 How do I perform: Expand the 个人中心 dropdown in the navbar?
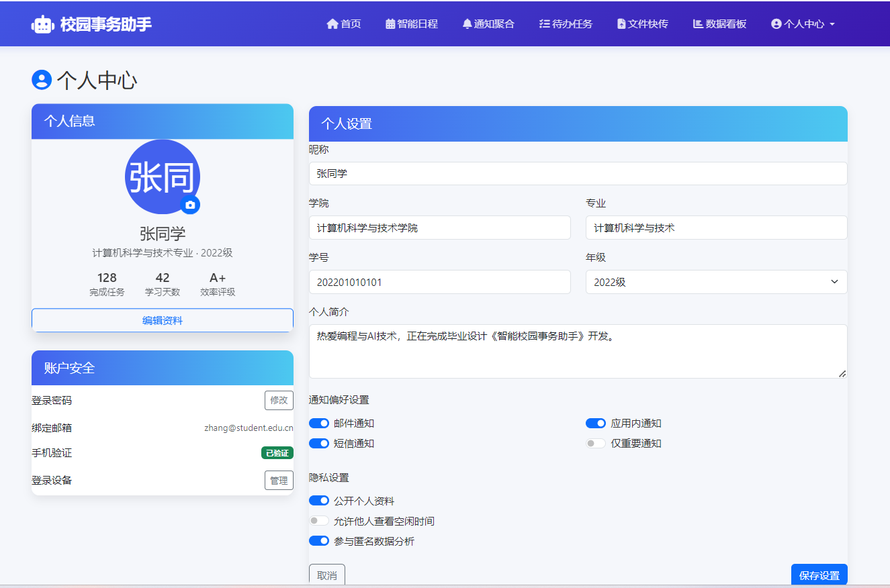[x=803, y=23]
